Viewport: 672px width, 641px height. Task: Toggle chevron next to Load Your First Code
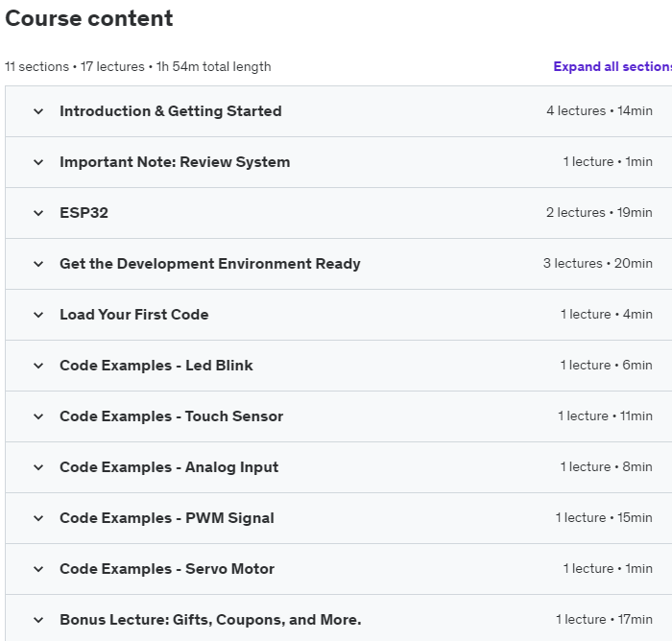[x=38, y=315]
